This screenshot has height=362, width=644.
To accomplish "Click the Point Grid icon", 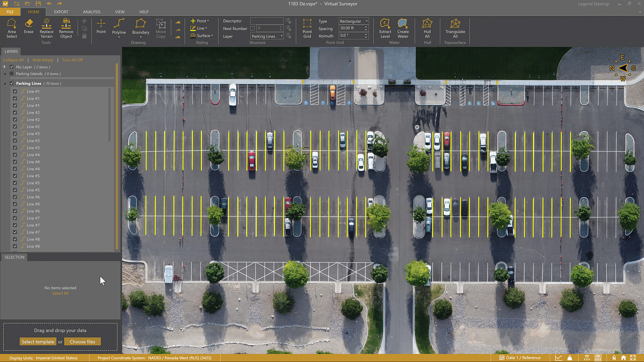I will 307,28.
